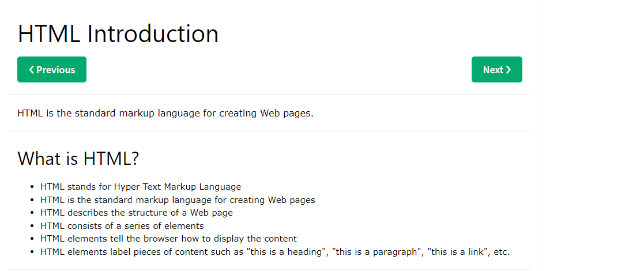Go to the Previous tutorial page
This screenshot has width=644, height=271.
click(x=52, y=70)
